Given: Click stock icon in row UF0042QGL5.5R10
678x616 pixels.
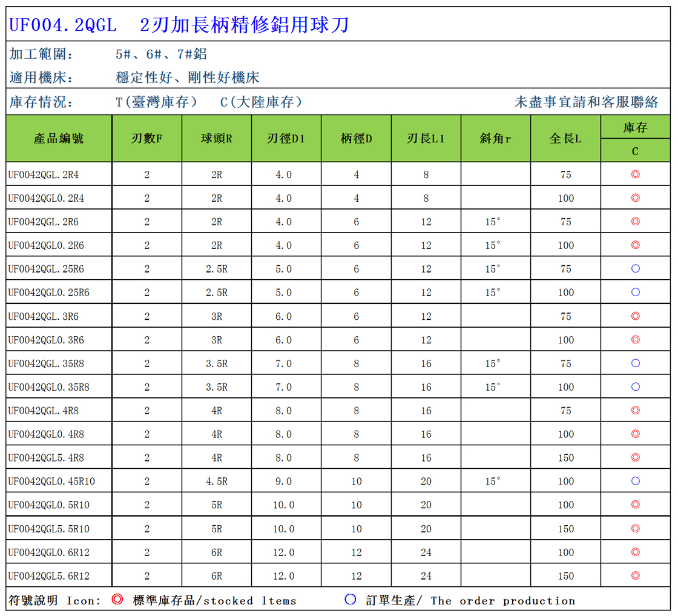Looking at the screenshot, I should (x=635, y=528).
